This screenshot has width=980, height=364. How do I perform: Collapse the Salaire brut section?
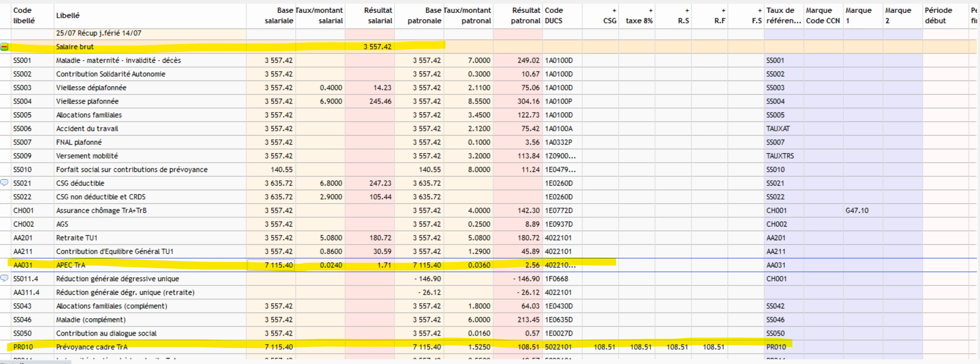(4, 47)
